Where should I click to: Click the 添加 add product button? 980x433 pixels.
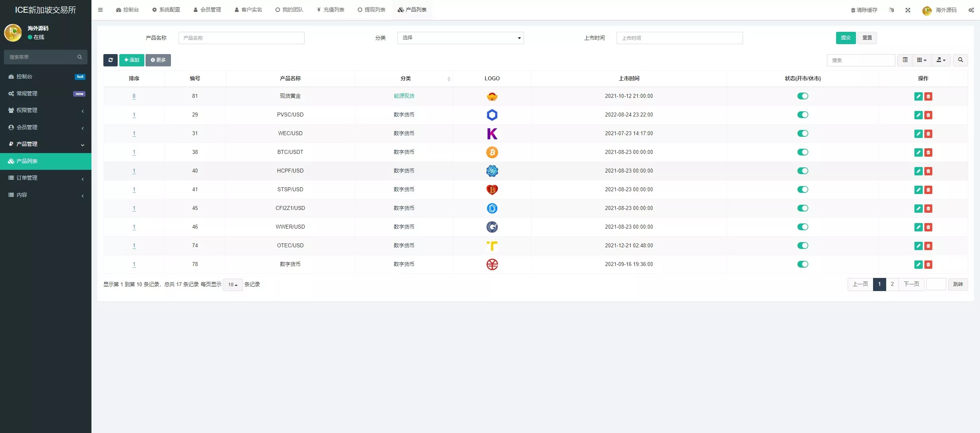(x=132, y=60)
